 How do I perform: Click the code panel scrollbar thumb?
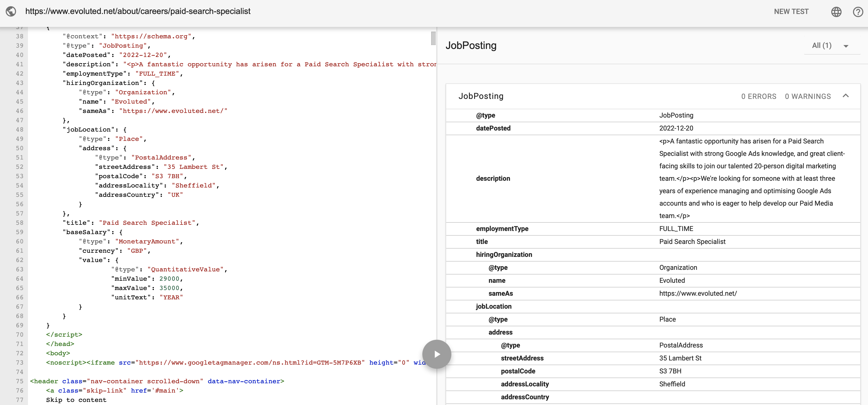pos(433,38)
